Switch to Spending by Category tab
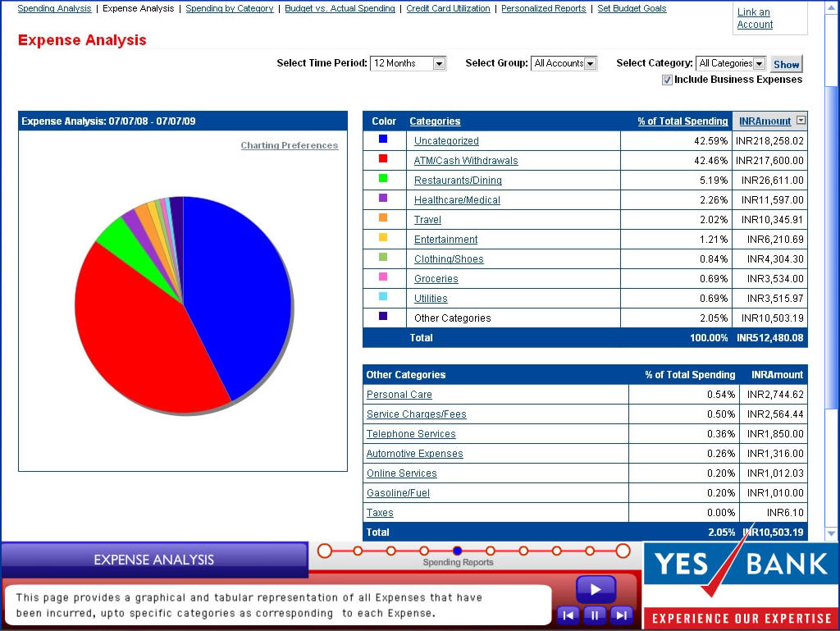 [x=230, y=9]
